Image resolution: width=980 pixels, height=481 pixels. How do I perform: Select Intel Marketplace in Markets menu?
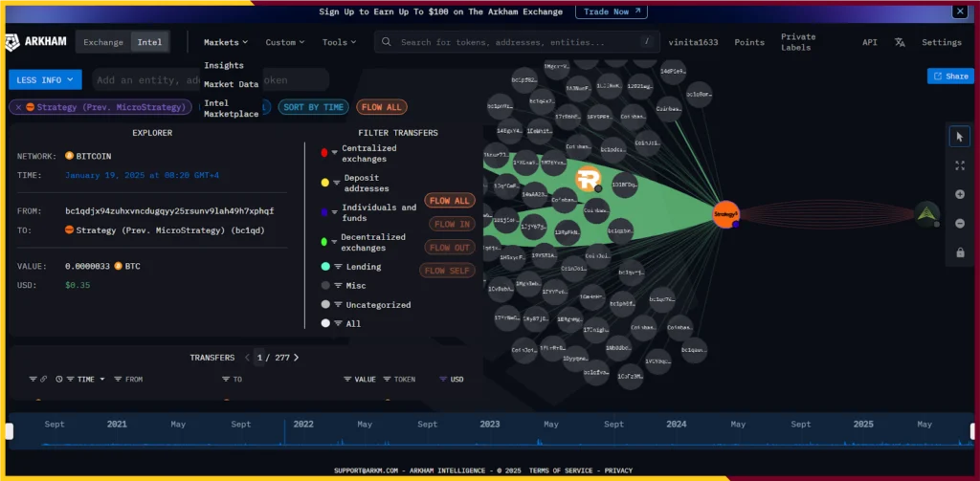pos(231,108)
